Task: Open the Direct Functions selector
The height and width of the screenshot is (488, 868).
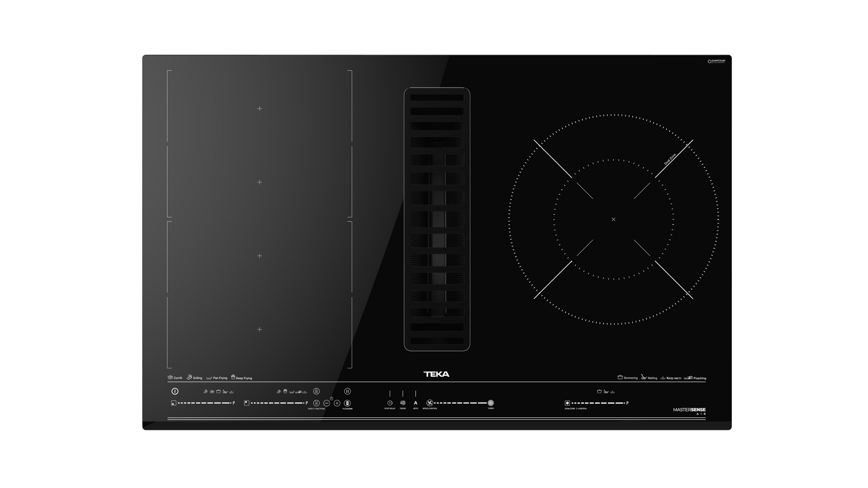Action: pyautogui.click(x=316, y=403)
